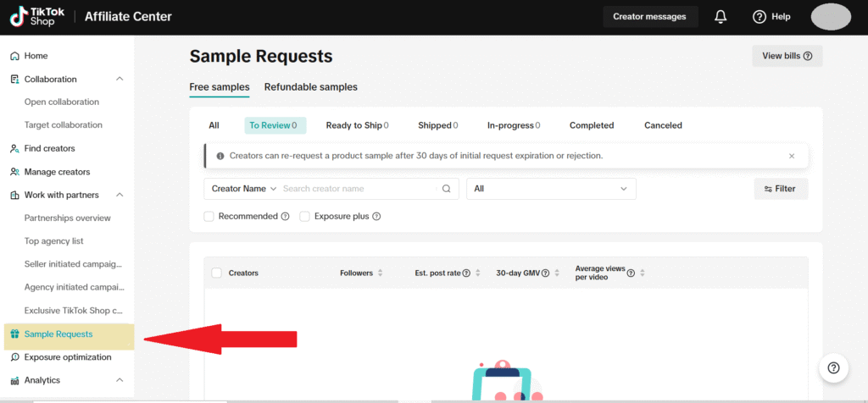Click info icon next to Recommended
This screenshot has height=403, width=868.
click(x=286, y=217)
